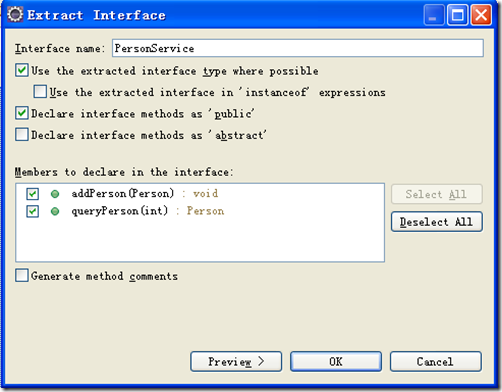Viewport: 502px width, 392px height.
Task: Uncheck the queryPerson(int) member checkbox
Action: pos(33,211)
